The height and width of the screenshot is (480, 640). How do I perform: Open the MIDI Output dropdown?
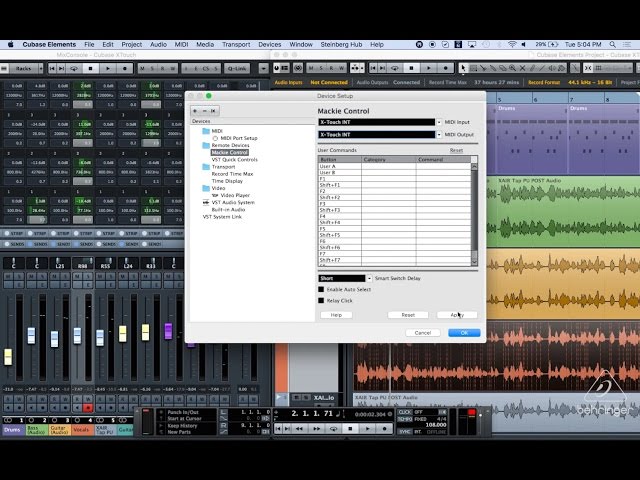pyautogui.click(x=438, y=134)
